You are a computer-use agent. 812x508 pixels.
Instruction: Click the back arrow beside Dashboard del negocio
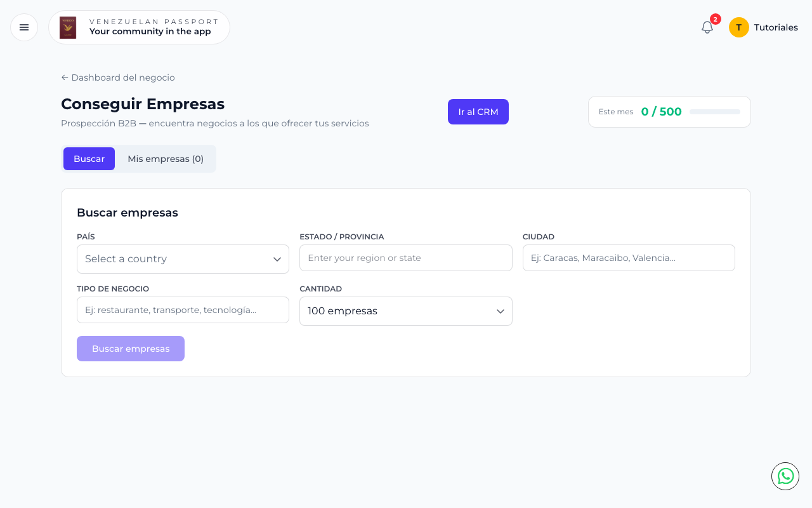[65, 77]
